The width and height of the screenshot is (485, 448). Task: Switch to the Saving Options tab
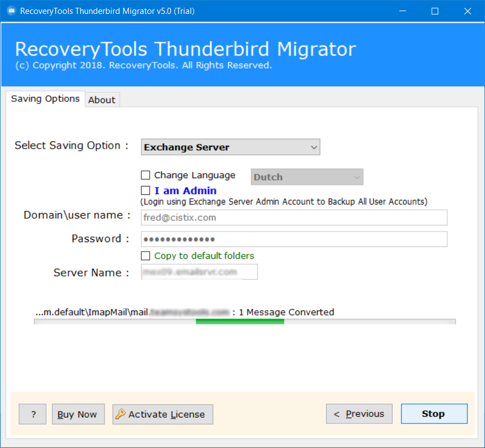[45, 99]
